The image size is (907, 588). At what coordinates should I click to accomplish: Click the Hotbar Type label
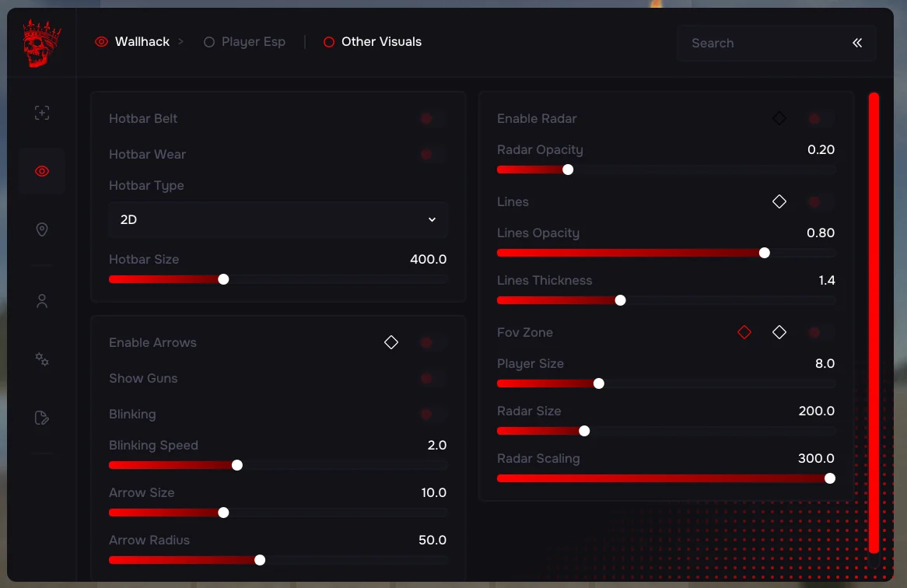pos(146,186)
